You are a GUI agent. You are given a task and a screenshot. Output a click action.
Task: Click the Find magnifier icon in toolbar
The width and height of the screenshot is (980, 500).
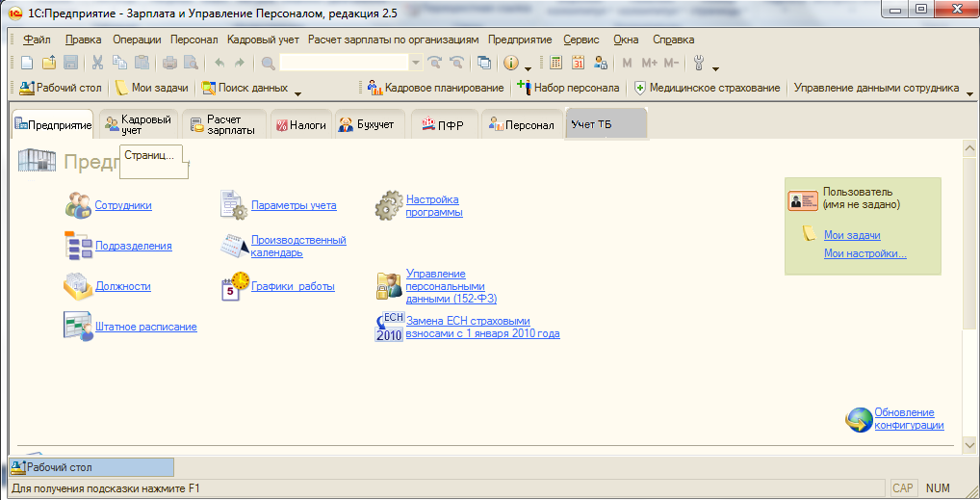269,63
